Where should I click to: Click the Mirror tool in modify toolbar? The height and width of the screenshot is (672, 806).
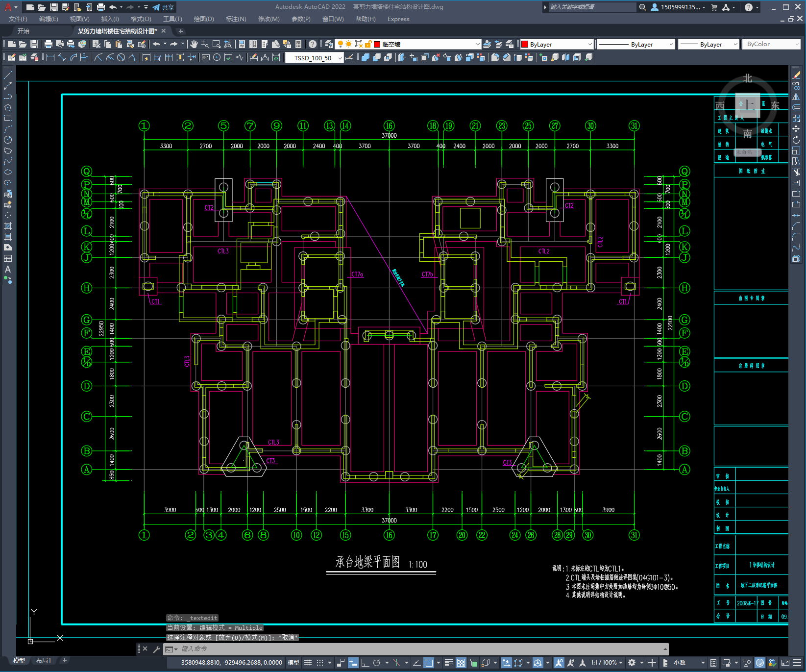[796, 97]
